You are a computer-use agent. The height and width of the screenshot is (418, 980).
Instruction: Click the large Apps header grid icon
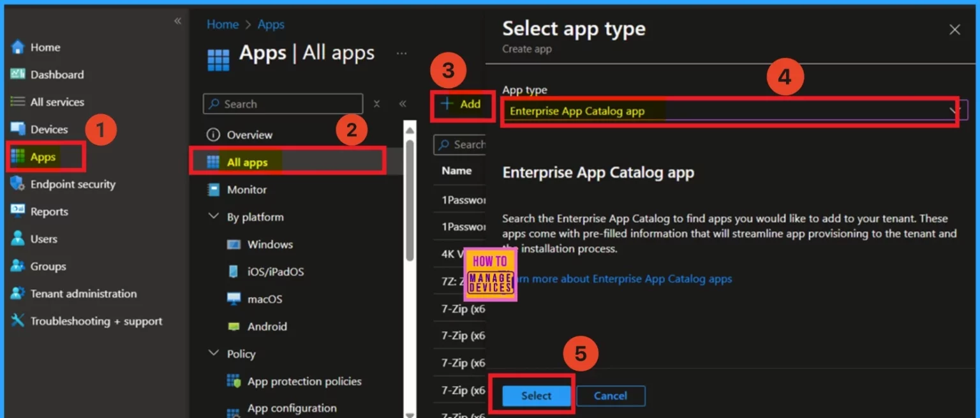(219, 60)
